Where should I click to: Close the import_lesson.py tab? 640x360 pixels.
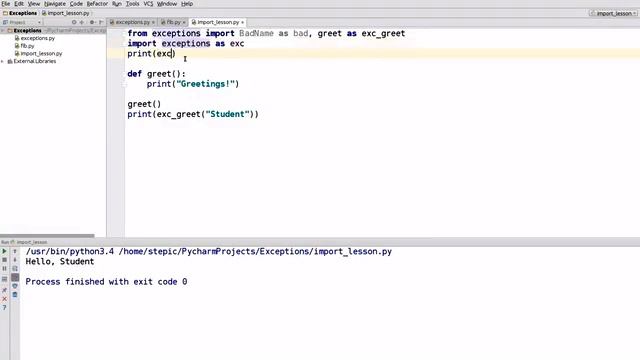click(242, 22)
